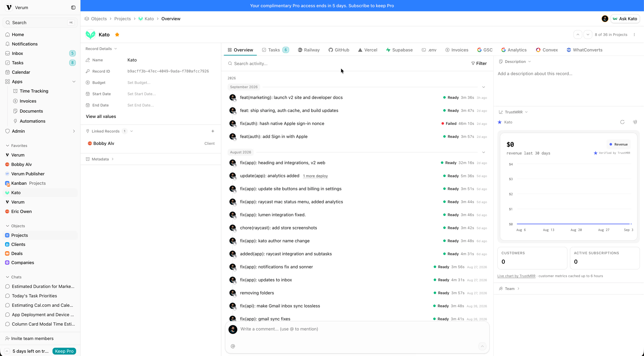Go to the previous project record
Screen dimensions: 644x356
point(578,35)
